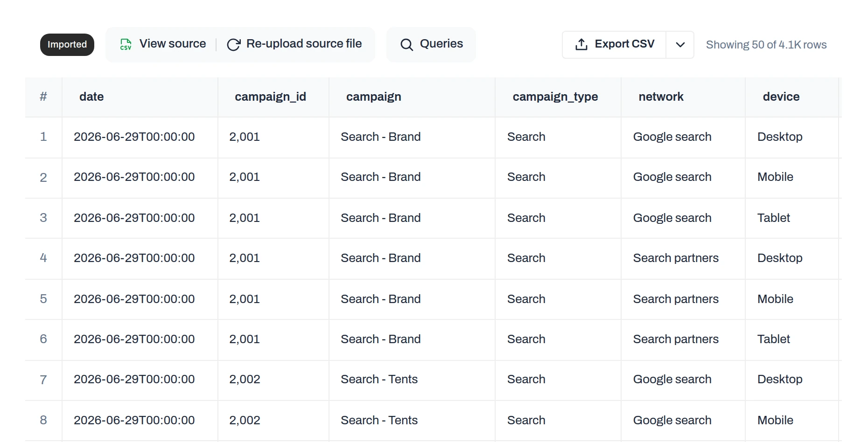Open the Export CSV dropdown chevron

pyautogui.click(x=680, y=45)
